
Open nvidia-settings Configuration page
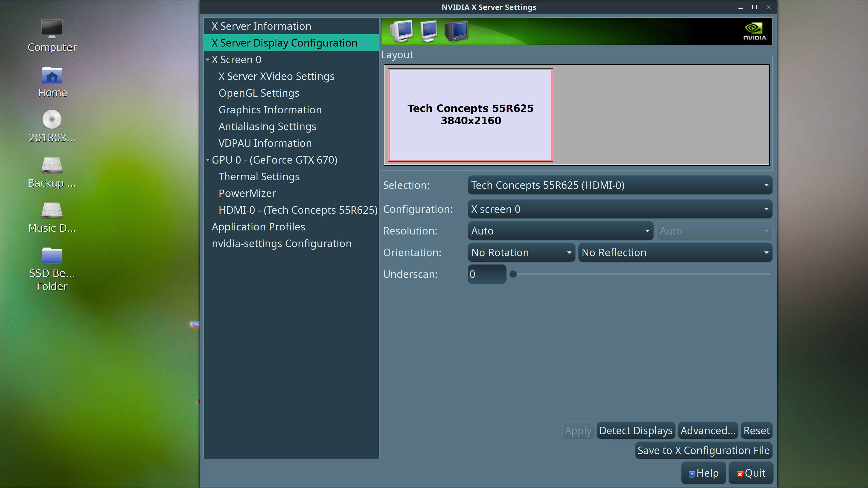(291, 244)
